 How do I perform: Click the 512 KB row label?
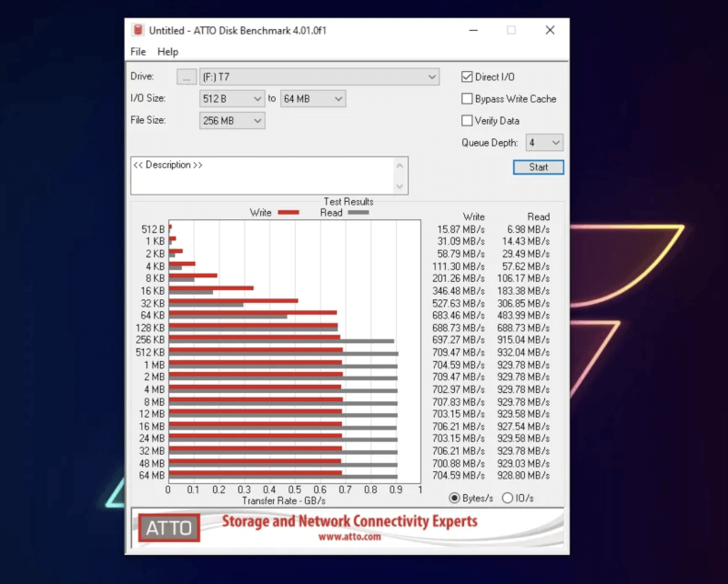[x=150, y=352]
